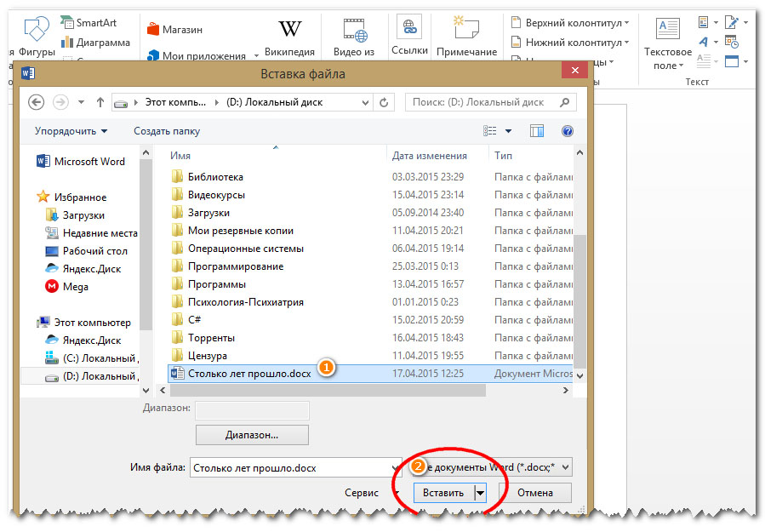Click the Wikipedia icon in ribbon
The image size is (765, 532).
tap(289, 31)
